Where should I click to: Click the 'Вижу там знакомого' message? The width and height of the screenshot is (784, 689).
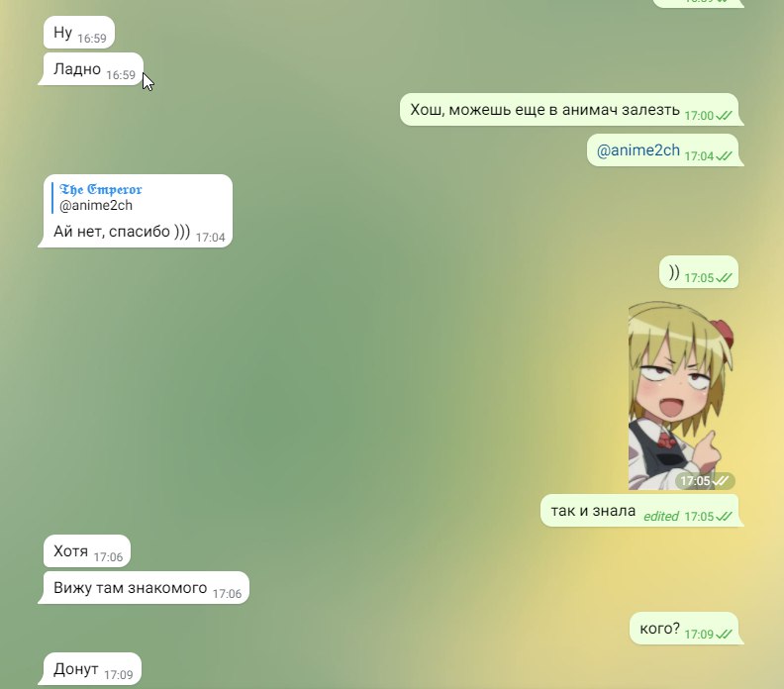click(x=146, y=587)
